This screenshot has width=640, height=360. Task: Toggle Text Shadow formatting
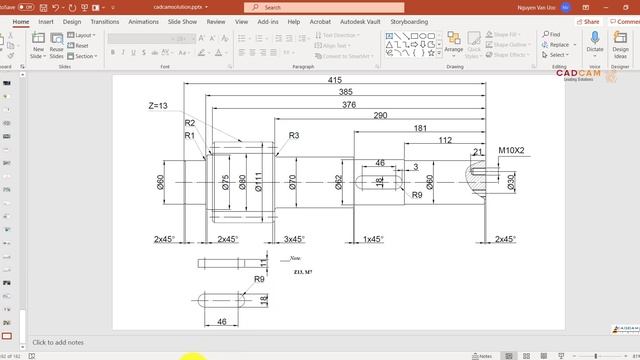[x=144, y=53]
